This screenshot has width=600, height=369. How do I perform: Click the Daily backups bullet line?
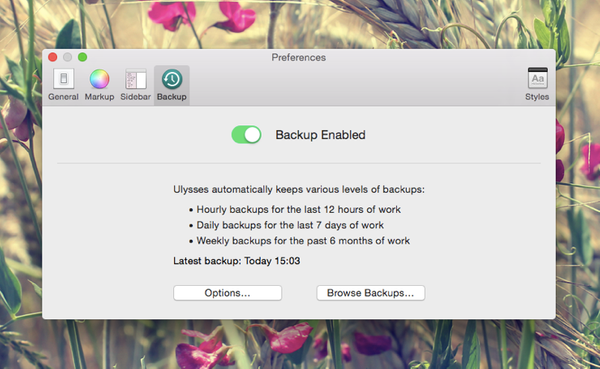coord(286,225)
